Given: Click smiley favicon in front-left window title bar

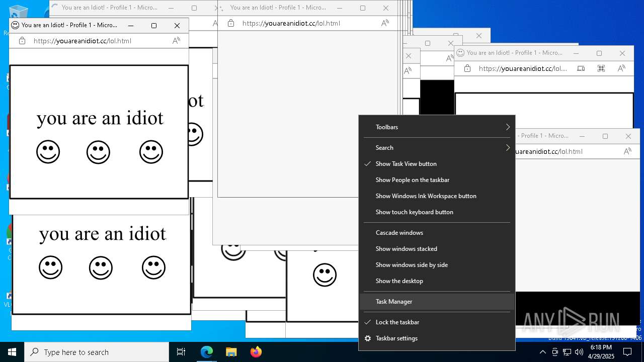Looking at the screenshot, I should point(15,25).
